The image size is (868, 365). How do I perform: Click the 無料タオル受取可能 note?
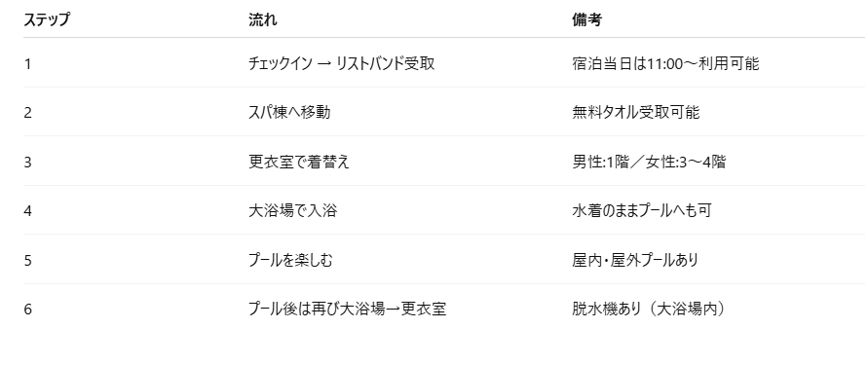click(x=636, y=112)
